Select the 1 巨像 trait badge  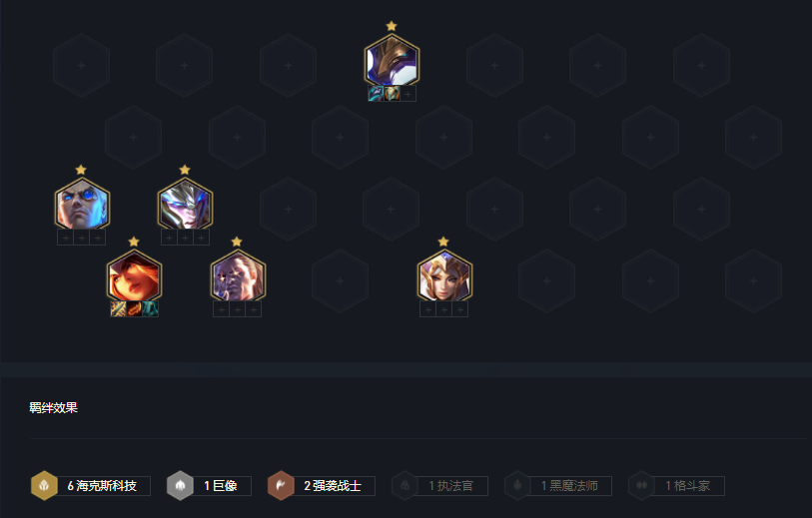(x=209, y=485)
